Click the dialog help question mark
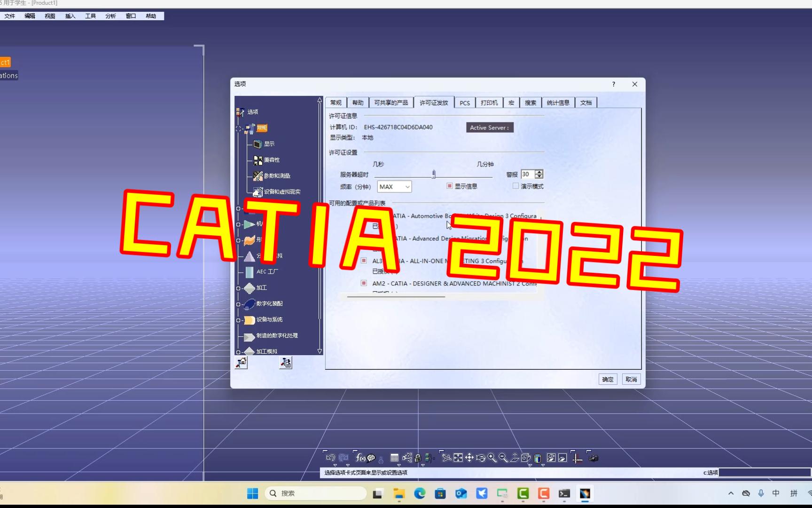 pyautogui.click(x=613, y=84)
